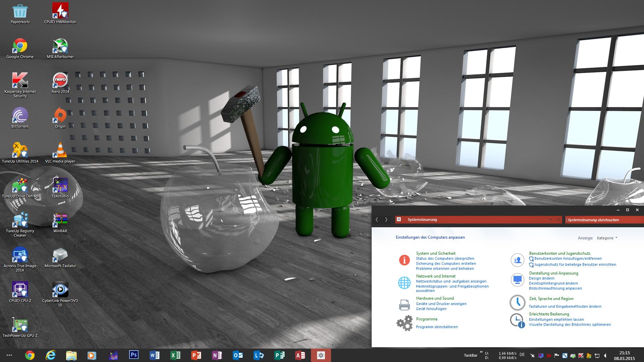Screen dimensions: 644x362
Task: Open Internet Explorer from the taskbar
Action: pos(50,355)
